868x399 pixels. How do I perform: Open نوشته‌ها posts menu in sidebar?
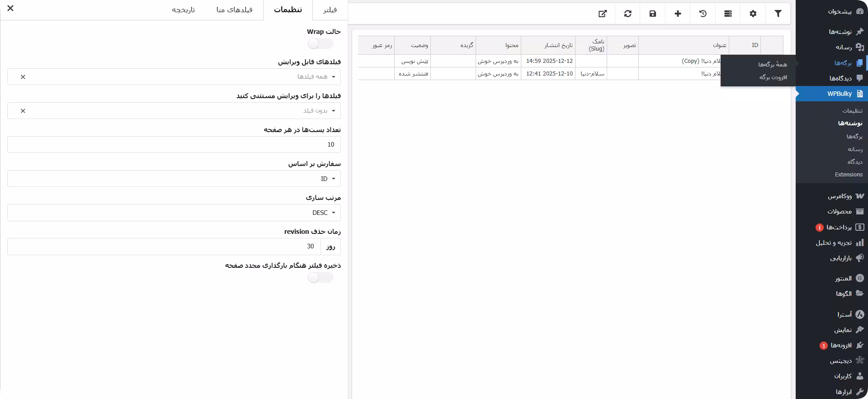[x=832, y=32]
